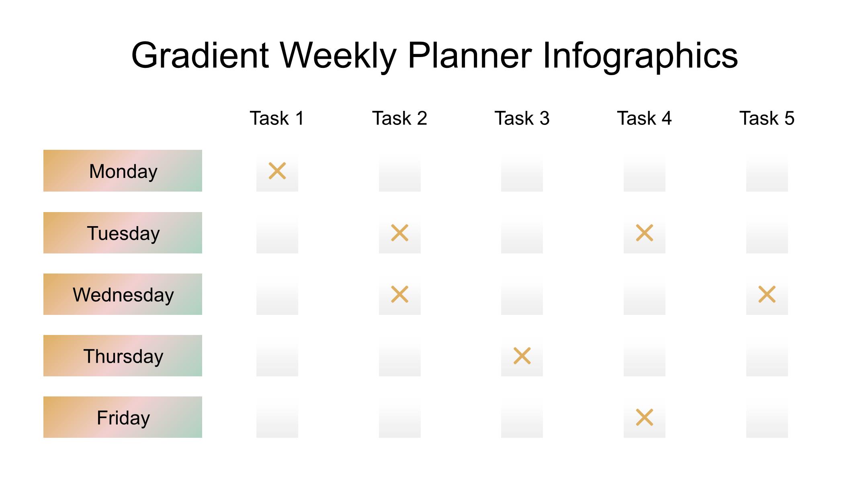Click the X mark for Tuesday Task 4
This screenshot has height=488, width=868.
pyautogui.click(x=645, y=233)
